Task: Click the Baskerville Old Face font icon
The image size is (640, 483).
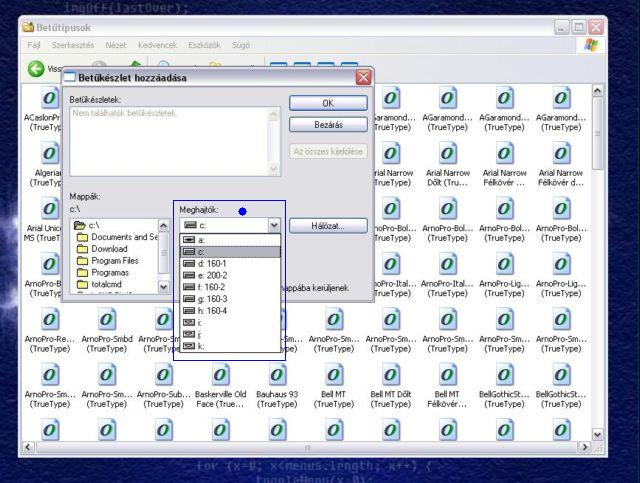Action: pos(218,373)
